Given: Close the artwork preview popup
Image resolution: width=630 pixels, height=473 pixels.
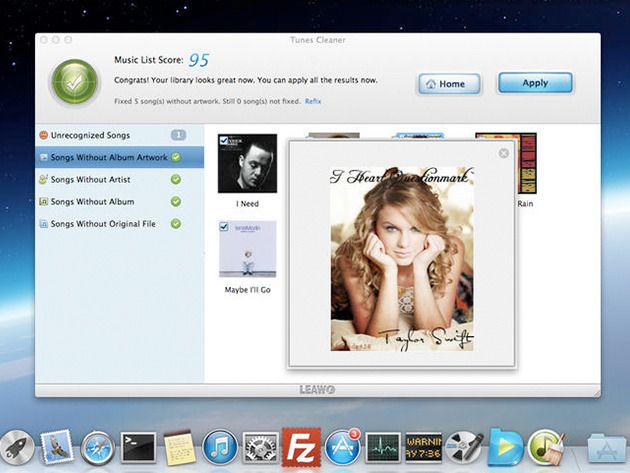Looking at the screenshot, I should [x=503, y=153].
